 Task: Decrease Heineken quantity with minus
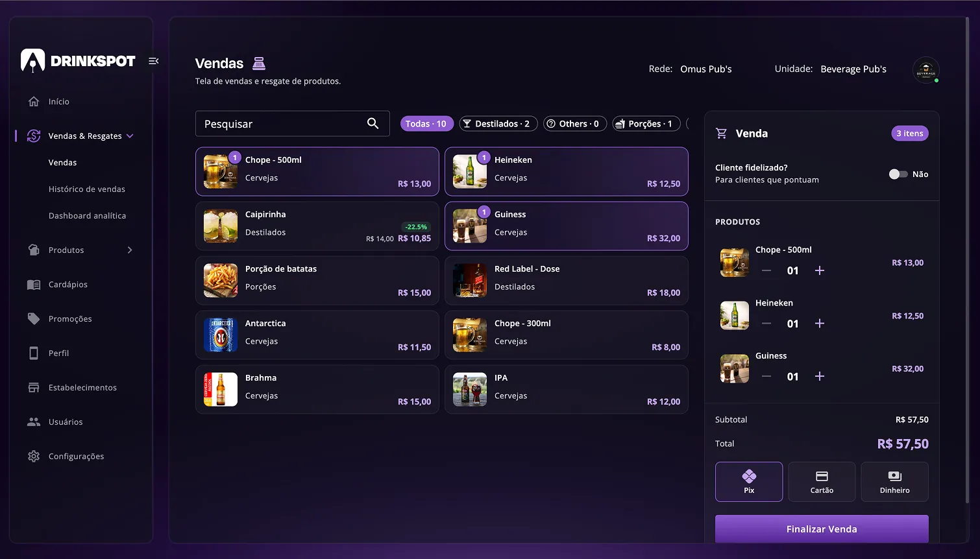pyautogui.click(x=766, y=324)
